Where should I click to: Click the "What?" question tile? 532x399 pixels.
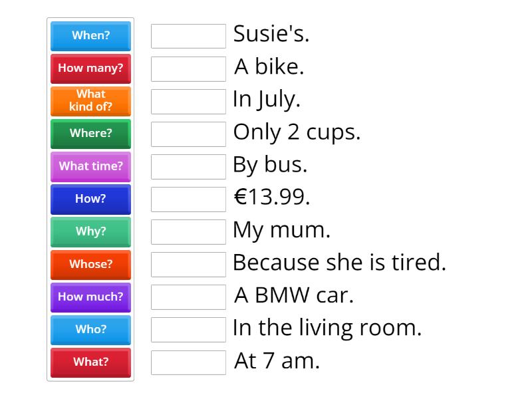coord(90,362)
